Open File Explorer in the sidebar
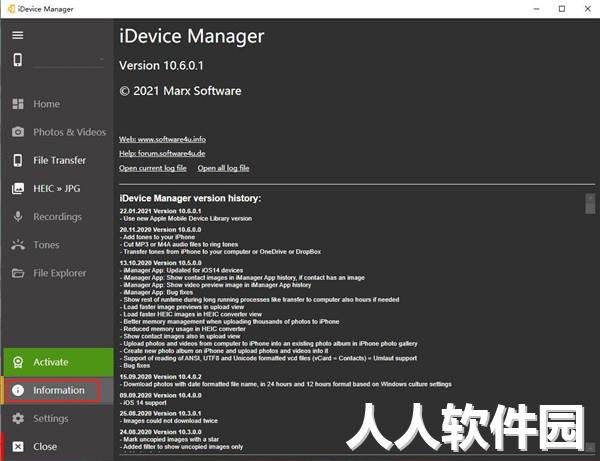600x461 pixels. [x=60, y=273]
